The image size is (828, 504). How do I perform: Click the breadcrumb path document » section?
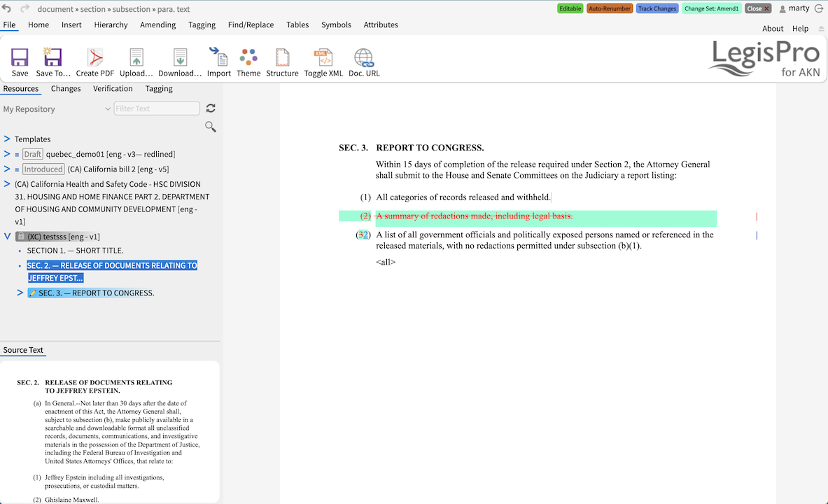[x=71, y=9]
